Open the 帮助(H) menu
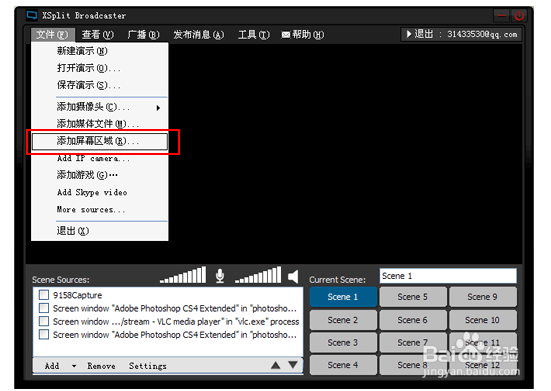Image resolution: width=551 pixels, height=391 pixels. pos(303,34)
